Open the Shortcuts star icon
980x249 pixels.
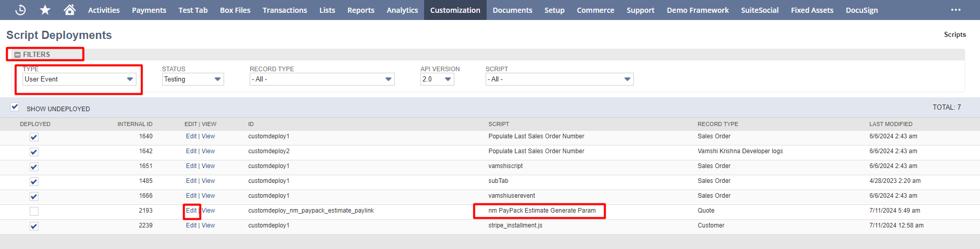pyautogui.click(x=45, y=10)
